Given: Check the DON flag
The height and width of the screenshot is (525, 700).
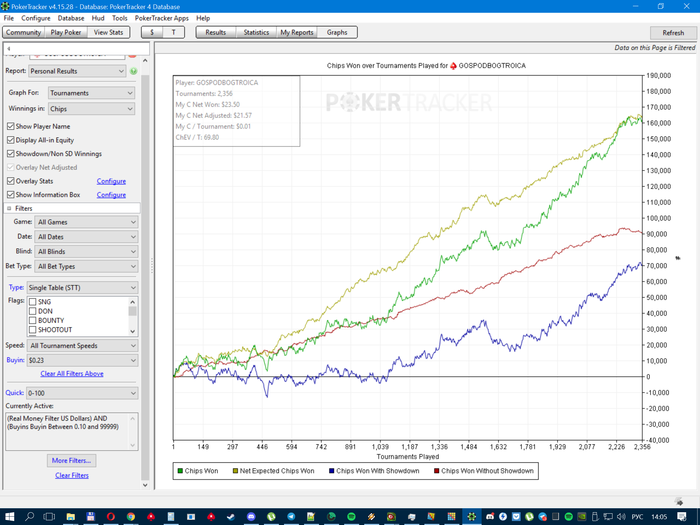Looking at the screenshot, I should 33,311.
